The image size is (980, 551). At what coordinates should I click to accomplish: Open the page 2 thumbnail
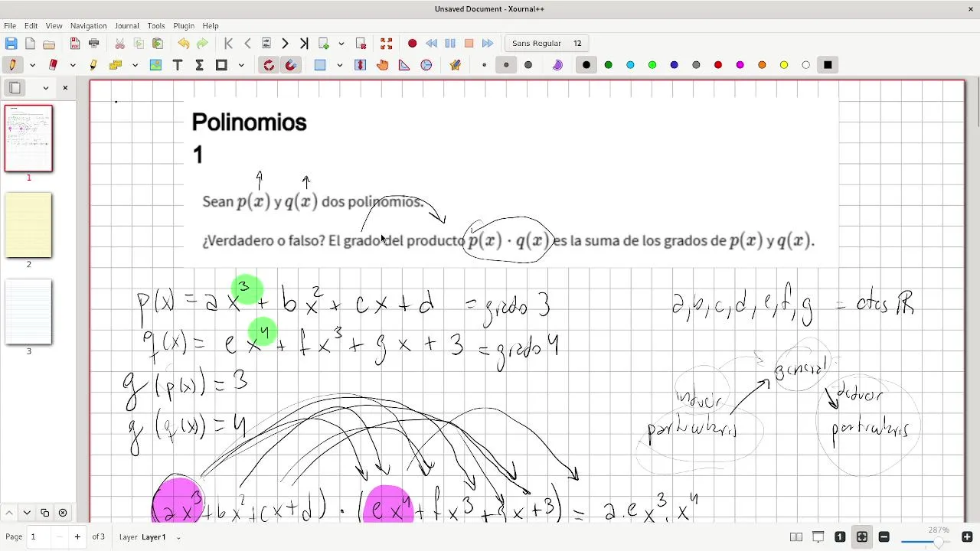point(29,225)
